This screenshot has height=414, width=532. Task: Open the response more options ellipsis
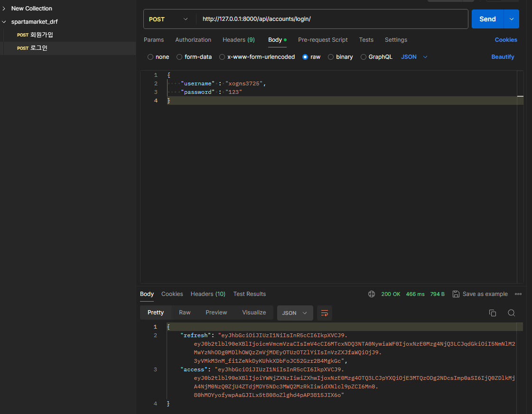pyautogui.click(x=518, y=294)
